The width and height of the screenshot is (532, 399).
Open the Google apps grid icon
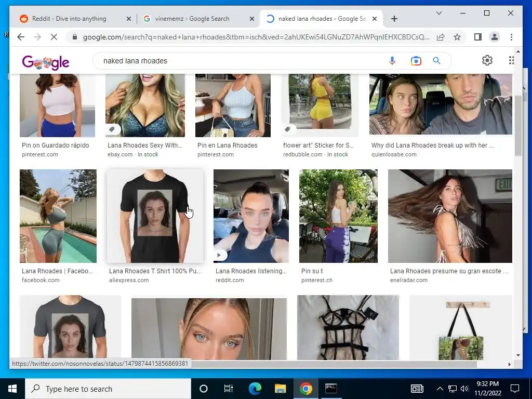pos(511,60)
